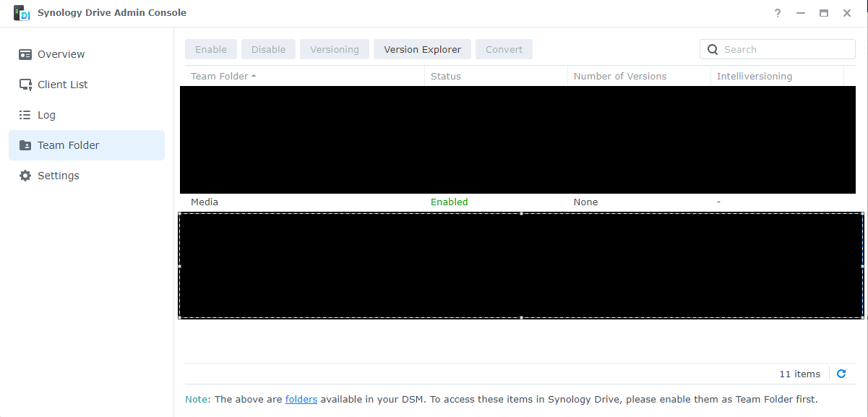Image resolution: width=868 pixels, height=417 pixels.
Task: Click the Client List icon in the sidebar
Action: pyautogui.click(x=25, y=84)
